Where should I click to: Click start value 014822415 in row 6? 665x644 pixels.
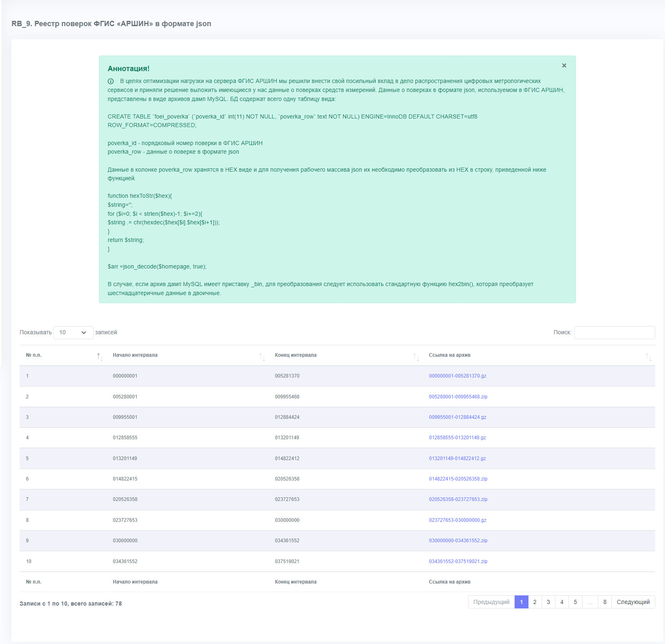tap(125, 479)
